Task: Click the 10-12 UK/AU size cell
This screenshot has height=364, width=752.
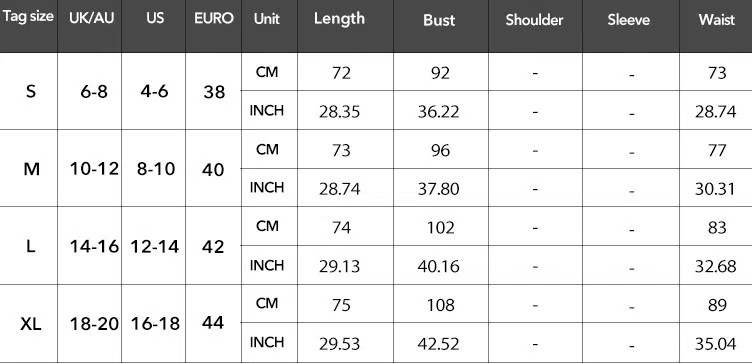Action: (x=94, y=169)
